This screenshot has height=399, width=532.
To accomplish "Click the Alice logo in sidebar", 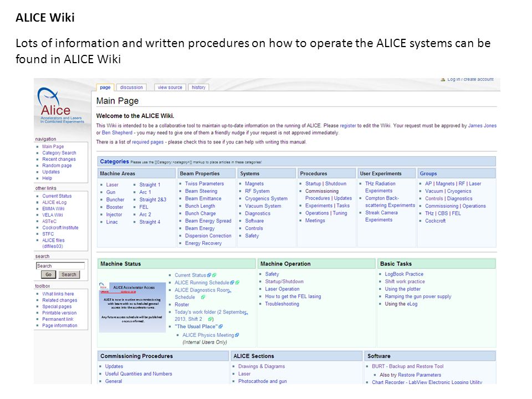I will pos(61,105).
